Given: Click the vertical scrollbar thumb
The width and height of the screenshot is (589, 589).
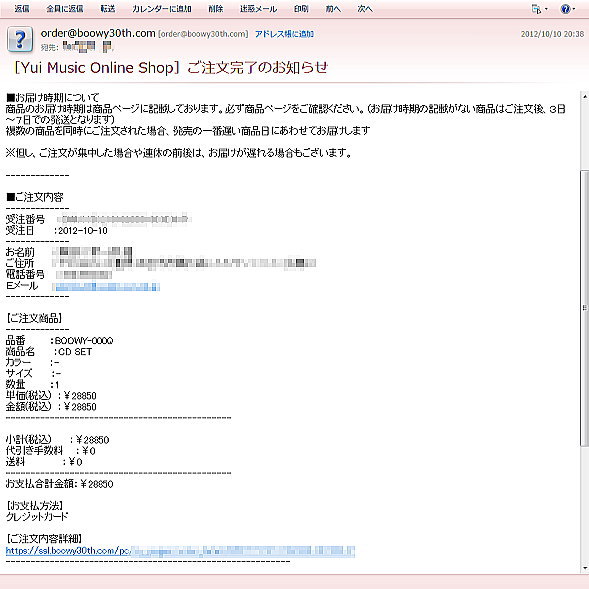Looking at the screenshot, I should [x=585, y=308].
